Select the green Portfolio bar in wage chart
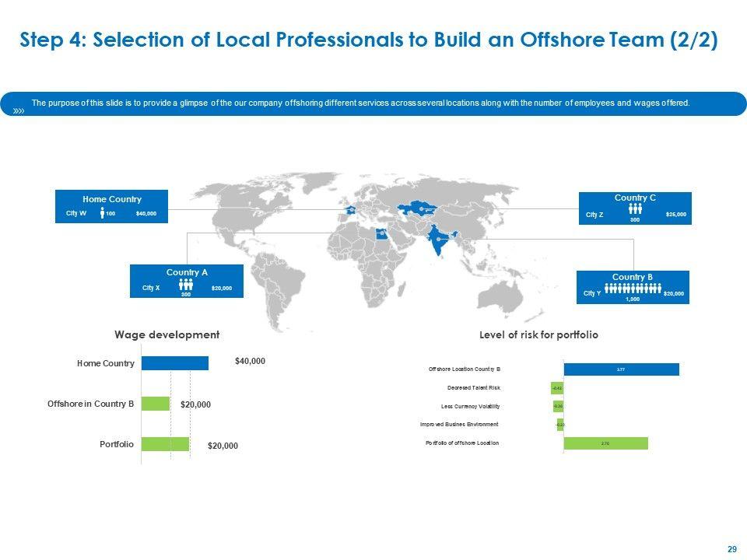 pyautogui.click(x=165, y=444)
